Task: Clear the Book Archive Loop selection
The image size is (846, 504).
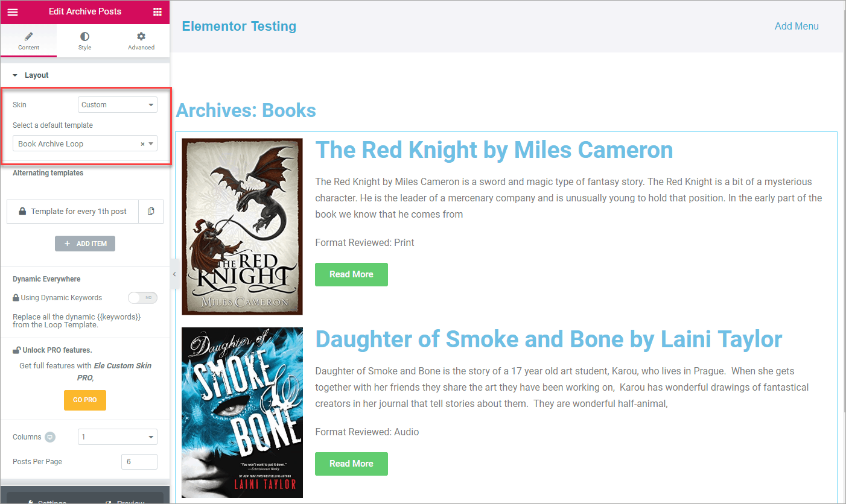Action: click(x=142, y=144)
